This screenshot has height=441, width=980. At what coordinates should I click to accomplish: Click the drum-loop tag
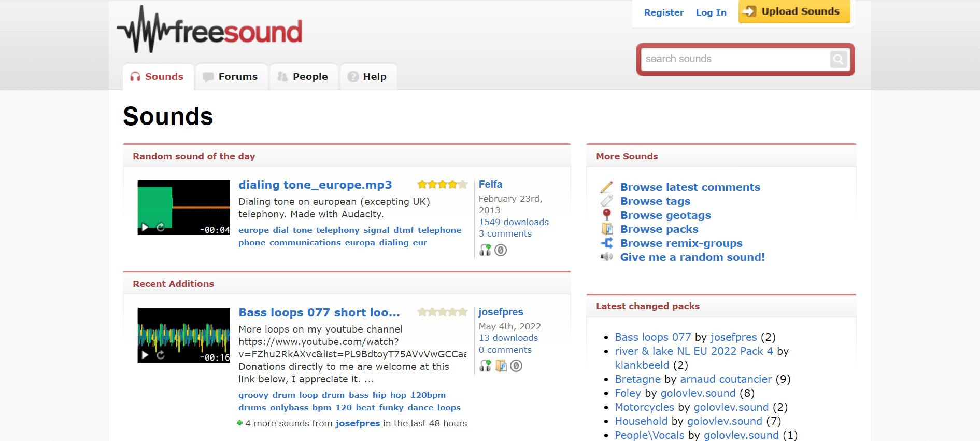point(295,395)
